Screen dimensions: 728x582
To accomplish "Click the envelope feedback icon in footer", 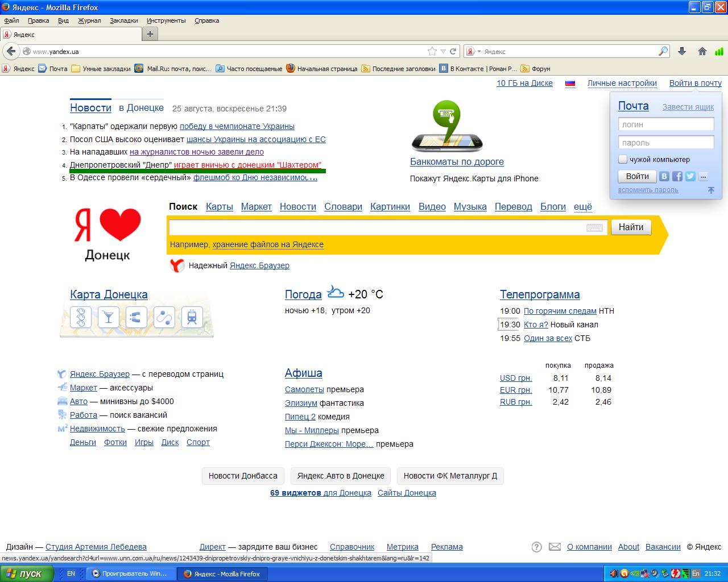I will pyautogui.click(x=555, y=547).
